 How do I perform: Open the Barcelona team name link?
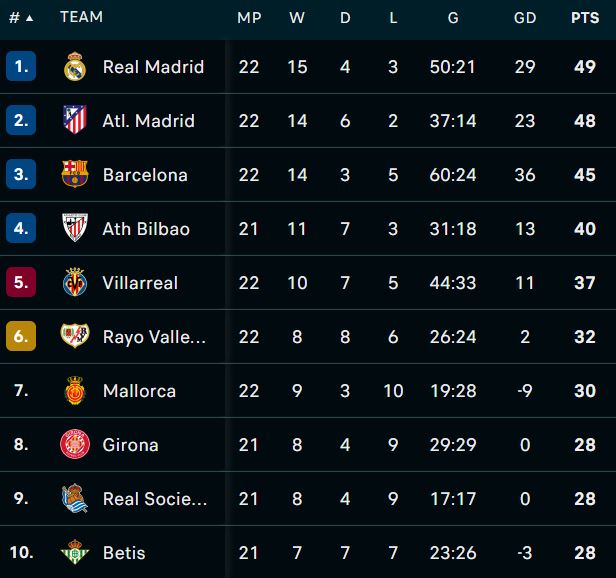[145, 175]
